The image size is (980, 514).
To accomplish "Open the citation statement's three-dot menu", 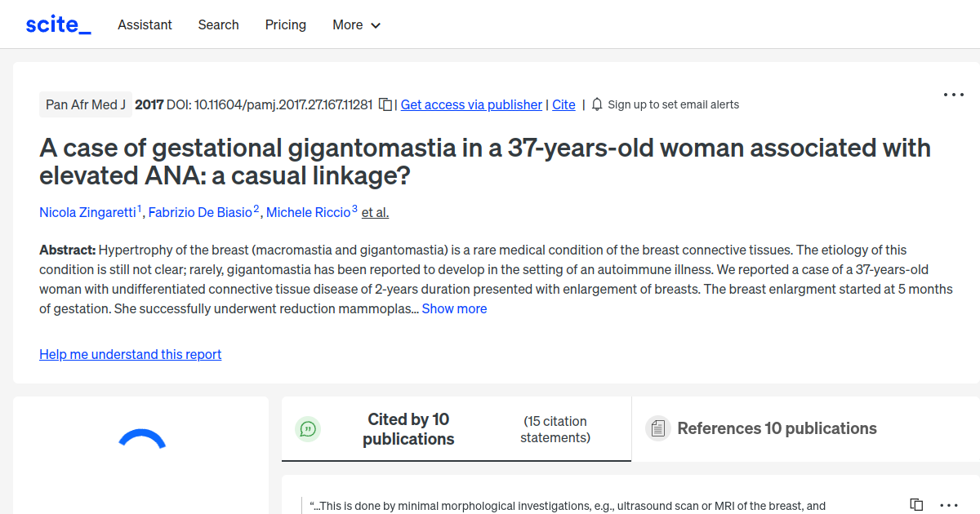I will (x=949, y=505).
